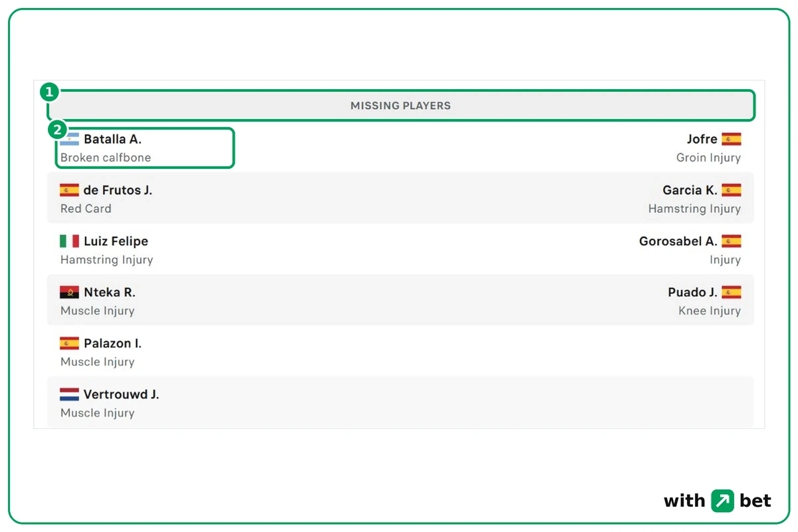Image resolution: width=798 pixels, height=532 pixels.
Task: Select player name Puado J.
Action: point(693,293)
